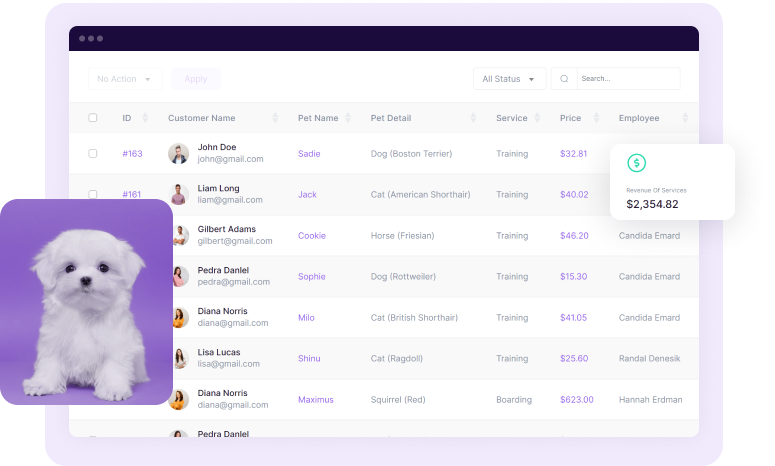This screenshot has height=466, width=775.
Task: Check the row checkbox for #163
Action: (x=93, y=154)
